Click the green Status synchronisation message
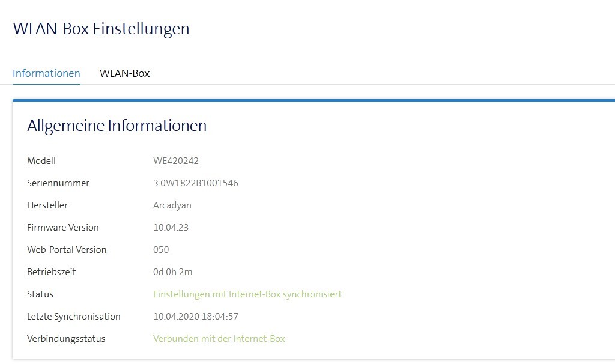 click(x=247, y=294)
